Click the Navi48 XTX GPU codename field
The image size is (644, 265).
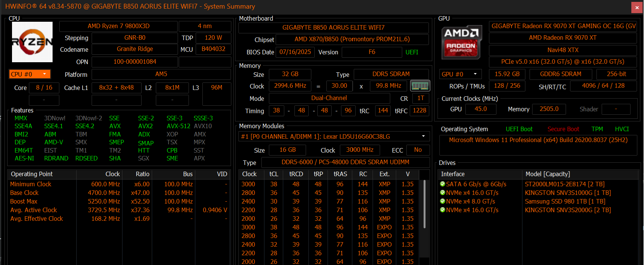coord(563,50)
